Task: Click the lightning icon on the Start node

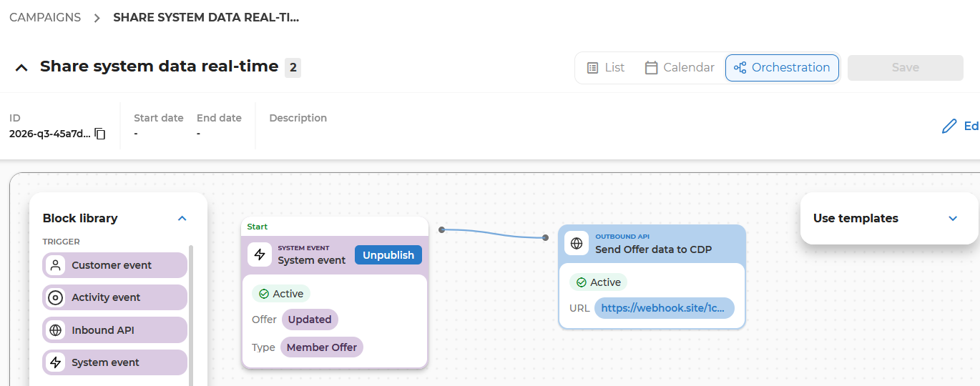Action: pyautogui.click(x=260, y=254)
